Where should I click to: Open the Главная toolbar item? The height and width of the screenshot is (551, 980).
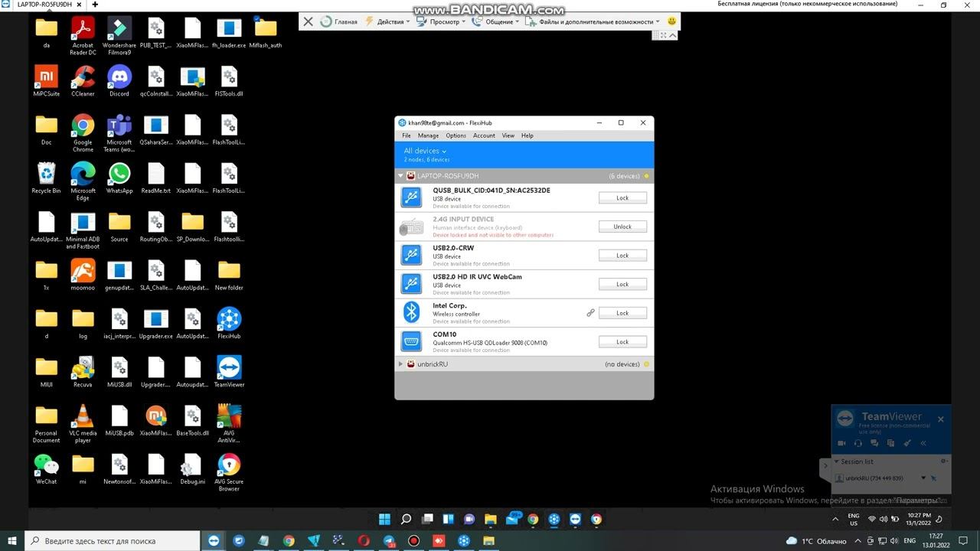[339, 21]
